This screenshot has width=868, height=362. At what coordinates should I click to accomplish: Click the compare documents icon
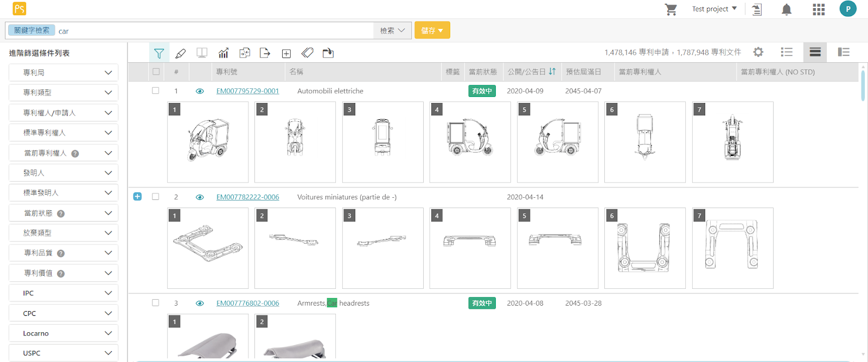245,53
